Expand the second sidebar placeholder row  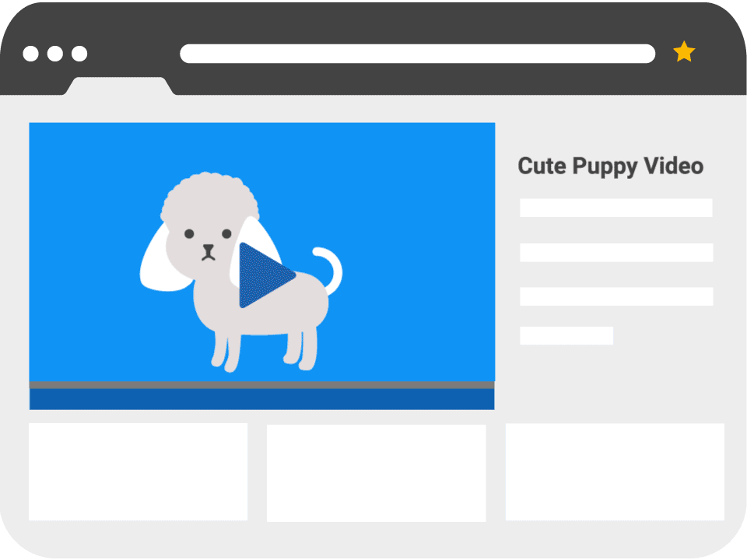pyautogui.click(x=615, y=252)
